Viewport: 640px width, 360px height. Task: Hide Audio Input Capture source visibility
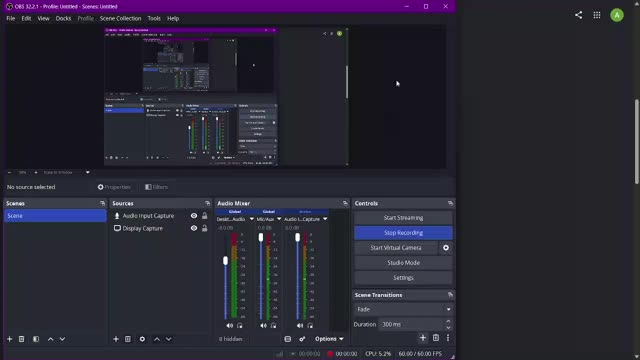pos(194,216)
